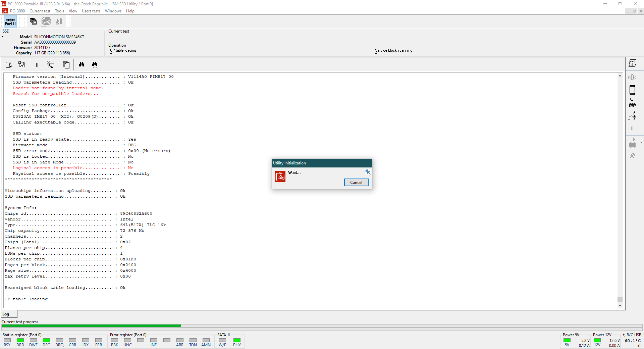644x349 pixels.
Task: Click the binoculars find next icon
Action: point(95,64)
